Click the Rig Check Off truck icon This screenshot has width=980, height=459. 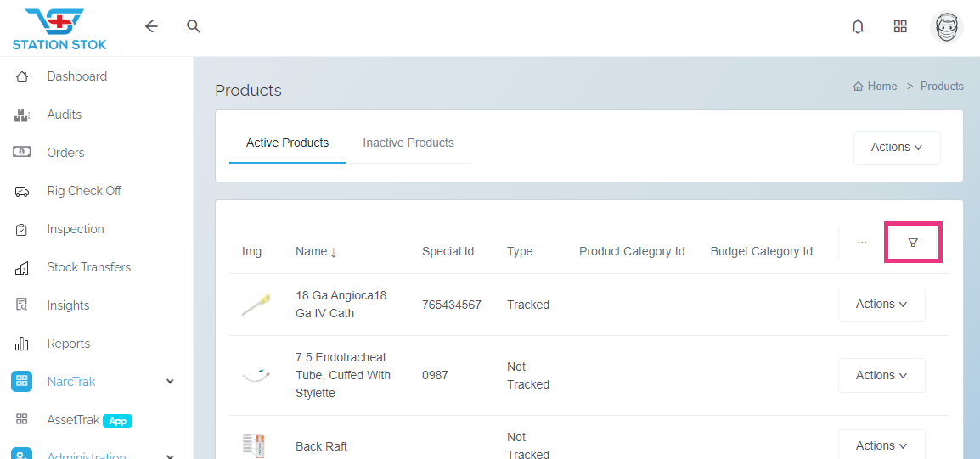pyautogui.click(x=22, y=191)
